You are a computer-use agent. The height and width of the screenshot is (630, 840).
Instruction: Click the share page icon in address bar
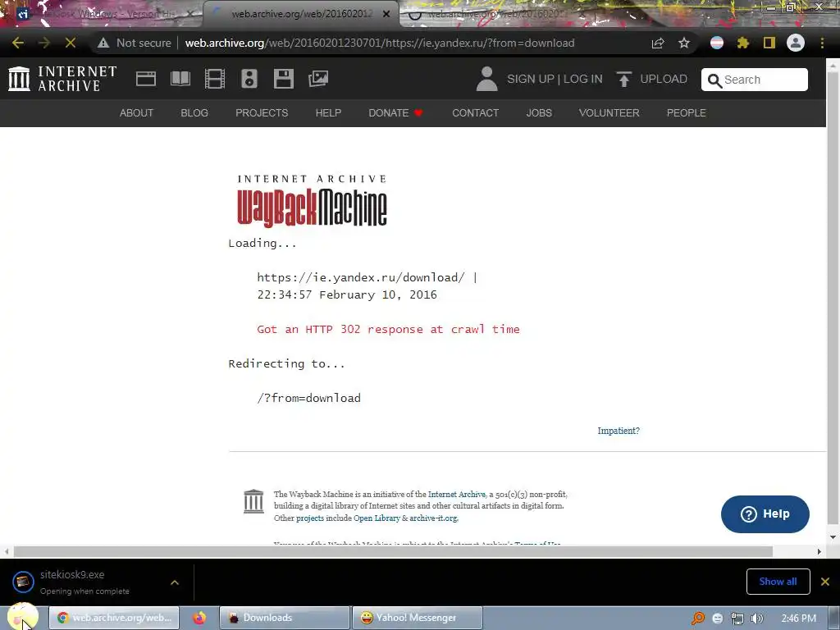(x=658, y=43)
